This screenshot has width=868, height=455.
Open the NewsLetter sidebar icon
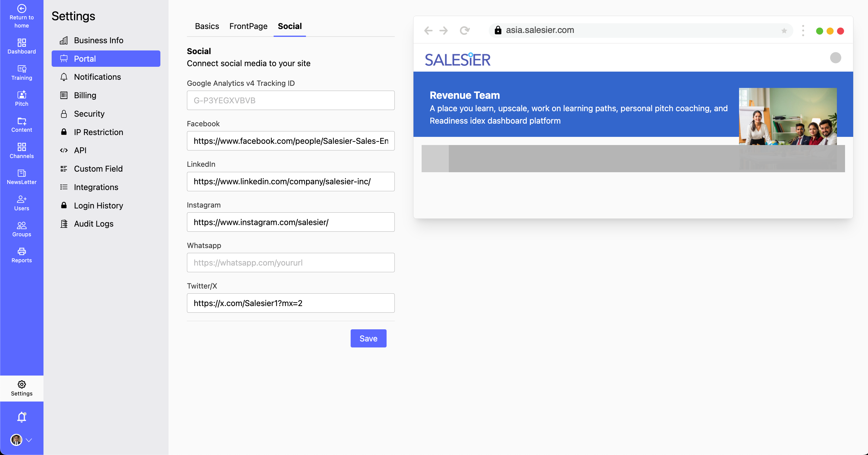point(21,173)
